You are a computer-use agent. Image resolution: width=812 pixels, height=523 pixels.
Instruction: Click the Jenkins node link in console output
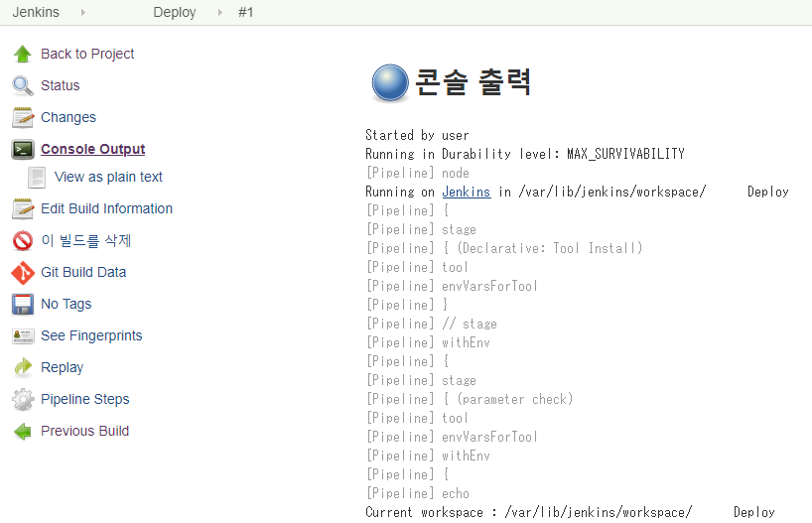tap(467, 193)
